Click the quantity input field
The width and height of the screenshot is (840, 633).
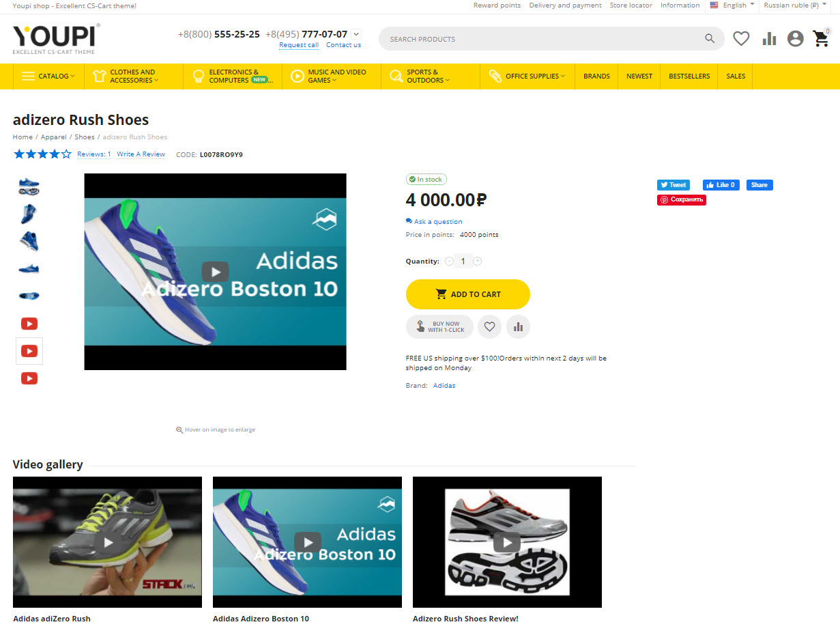463,260
